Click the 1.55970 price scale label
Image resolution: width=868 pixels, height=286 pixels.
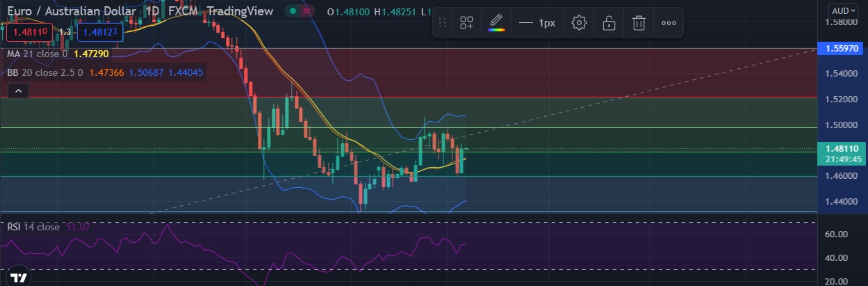tap(841, 48)
